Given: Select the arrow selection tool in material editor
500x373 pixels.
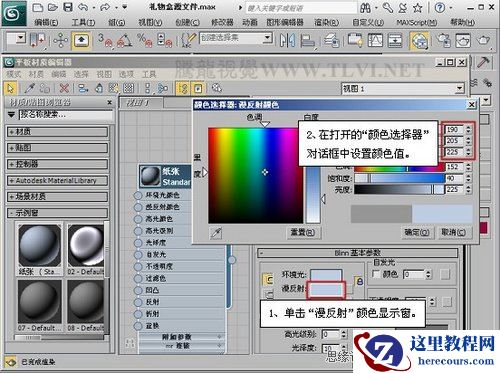Looking at the screenshot, I should 10,88.
